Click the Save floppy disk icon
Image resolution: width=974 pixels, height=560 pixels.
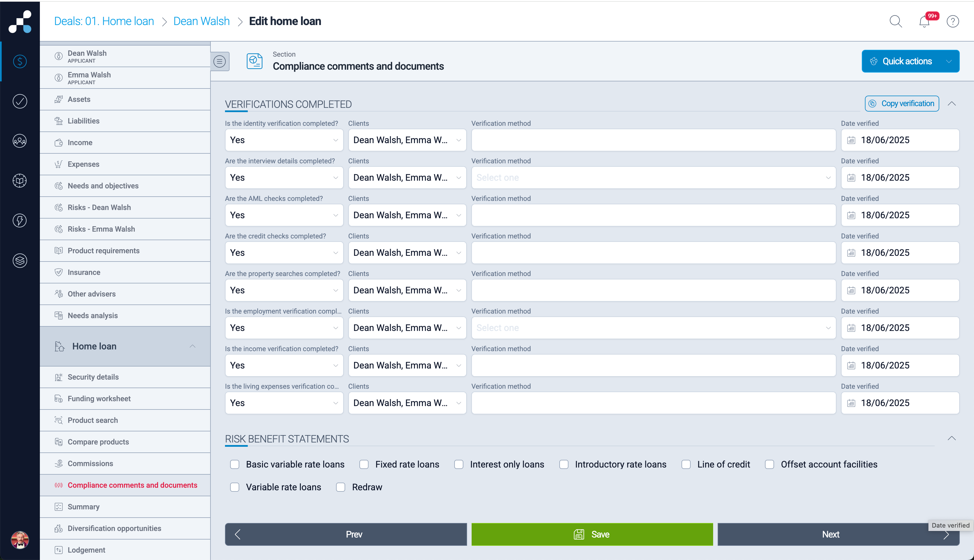[579, 534]
